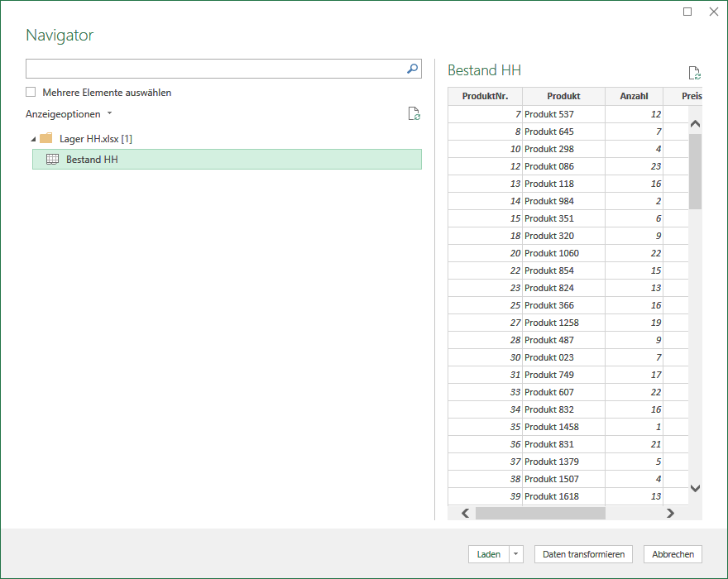
Task: Click cell Produkt 645
Action: tap(563, 132)
